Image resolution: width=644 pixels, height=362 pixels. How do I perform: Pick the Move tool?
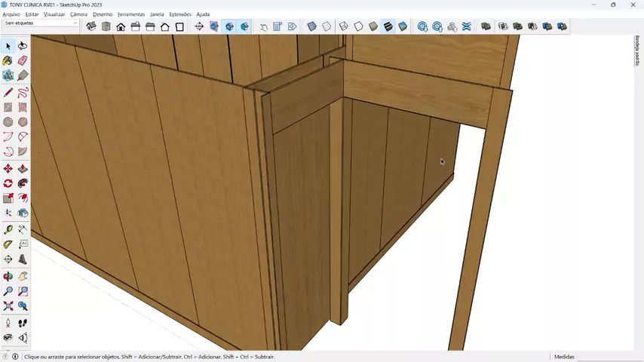click(8, 168)
